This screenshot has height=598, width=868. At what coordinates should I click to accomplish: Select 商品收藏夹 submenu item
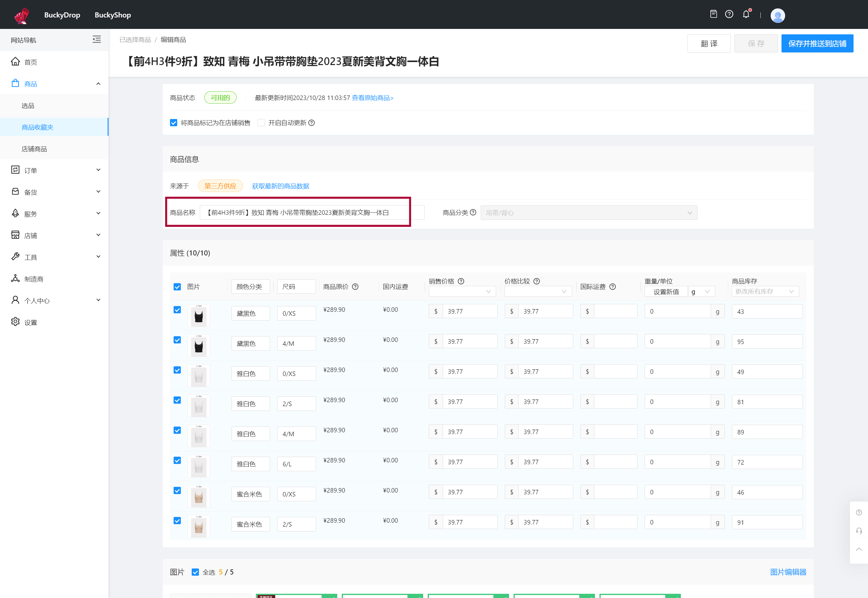54,127
